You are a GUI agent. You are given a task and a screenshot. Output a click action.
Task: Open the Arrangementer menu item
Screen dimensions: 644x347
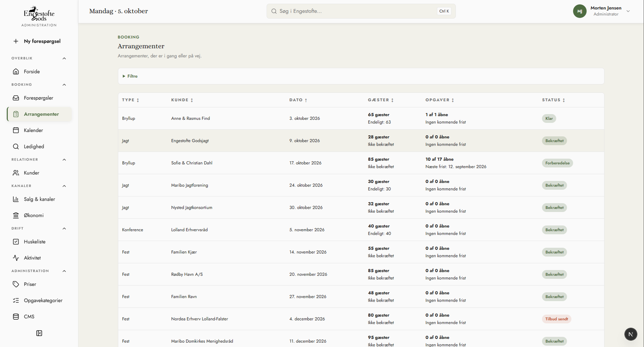(x=39, y=114)
